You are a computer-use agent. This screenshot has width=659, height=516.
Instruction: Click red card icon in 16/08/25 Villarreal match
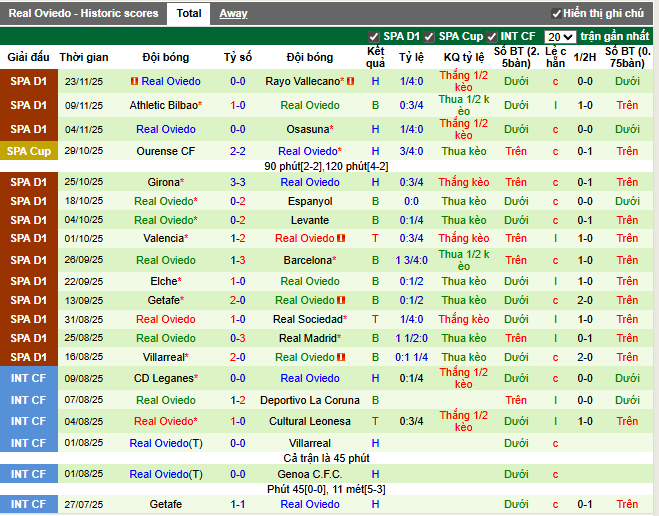341,357
